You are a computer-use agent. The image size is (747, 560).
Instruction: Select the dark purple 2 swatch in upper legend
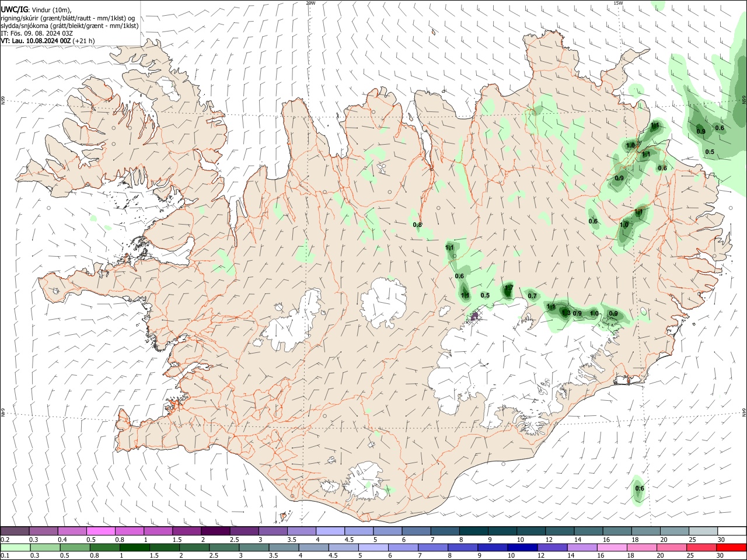215,531
